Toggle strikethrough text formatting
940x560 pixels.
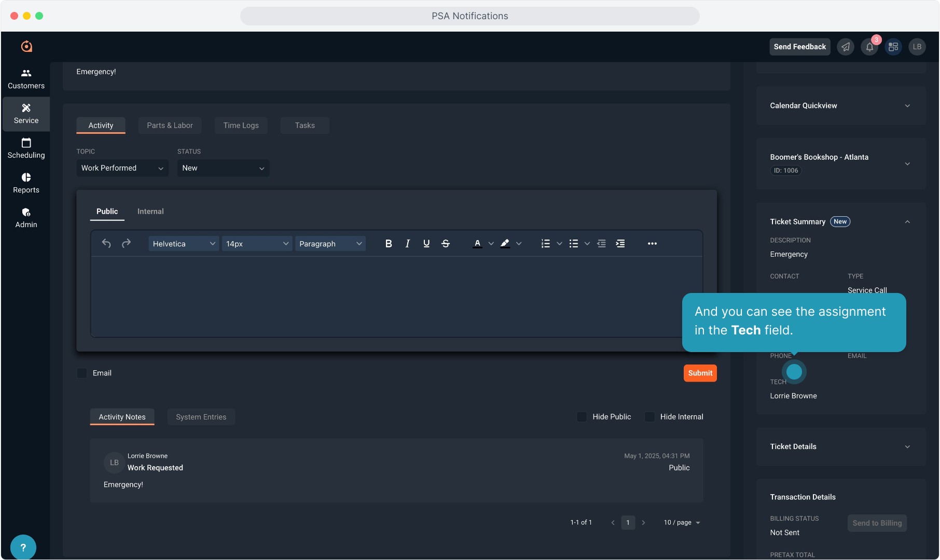coord(445,244)
